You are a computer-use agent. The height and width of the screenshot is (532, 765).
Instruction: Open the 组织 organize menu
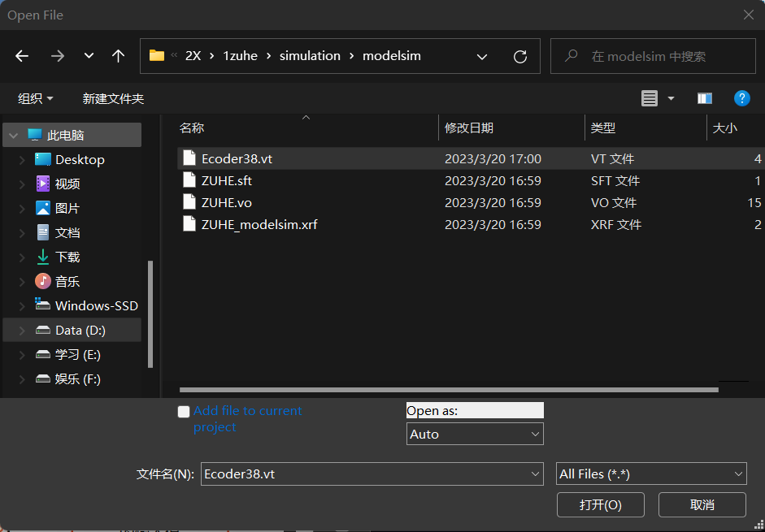click(x=36, y=98)
